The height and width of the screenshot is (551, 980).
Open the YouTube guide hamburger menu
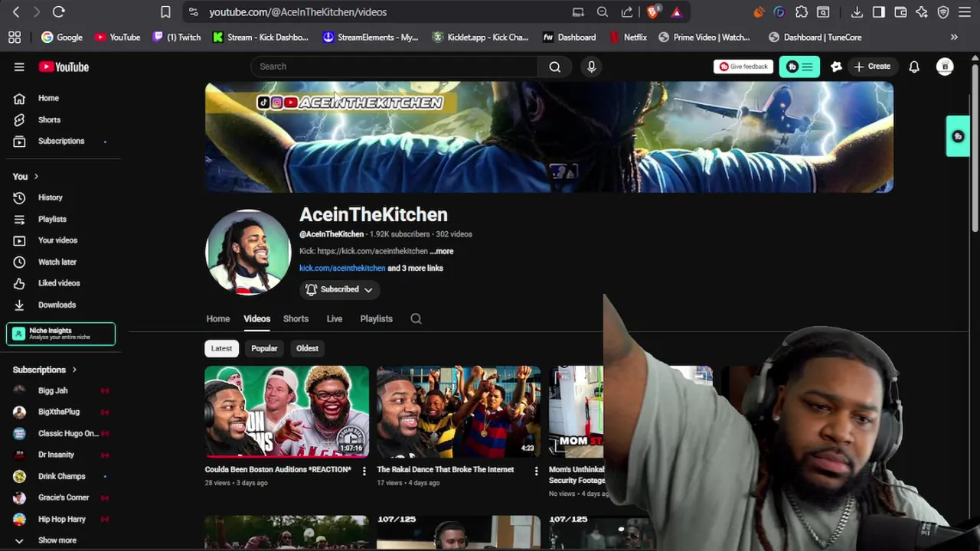pos(19,67)
